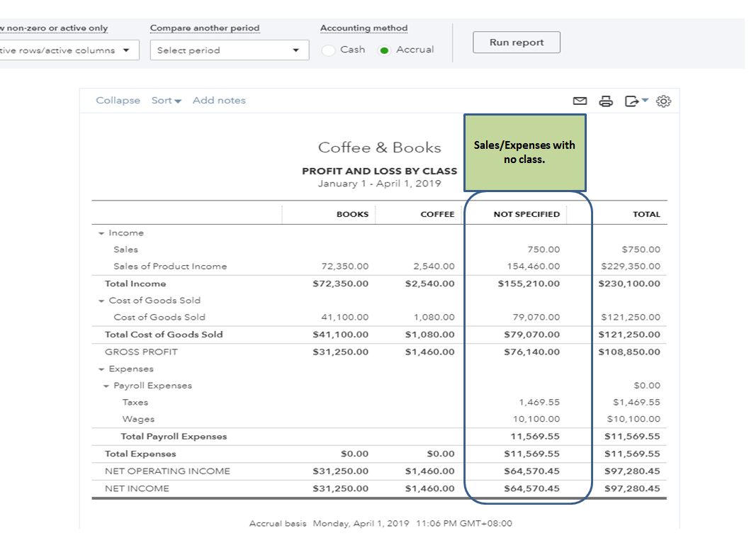749x560 pixels.
Task: Click the Add notes link
Action: point(219,101)
